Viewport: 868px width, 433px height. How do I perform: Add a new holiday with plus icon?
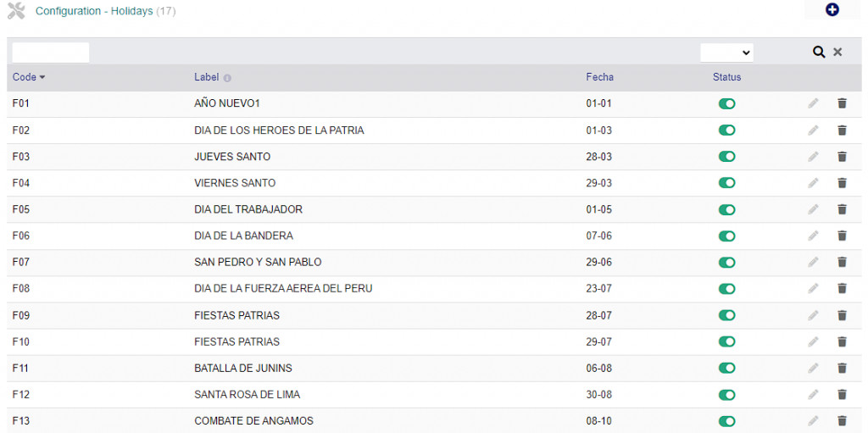point(832,10)
